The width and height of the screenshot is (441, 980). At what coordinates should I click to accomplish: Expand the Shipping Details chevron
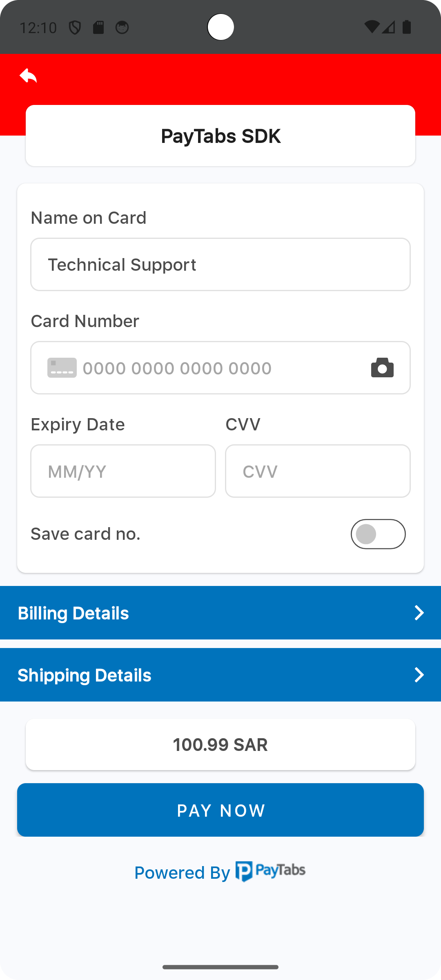419,675
